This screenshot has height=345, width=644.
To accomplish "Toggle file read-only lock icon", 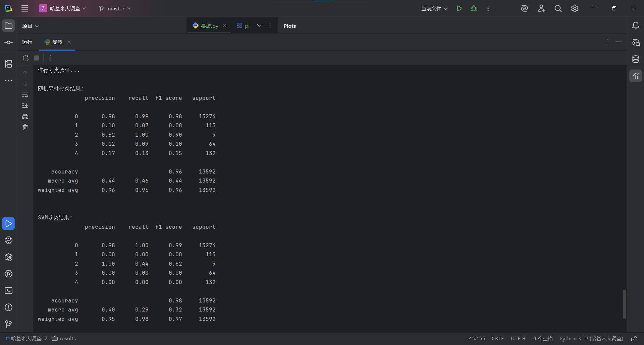I will pos(634,339).
